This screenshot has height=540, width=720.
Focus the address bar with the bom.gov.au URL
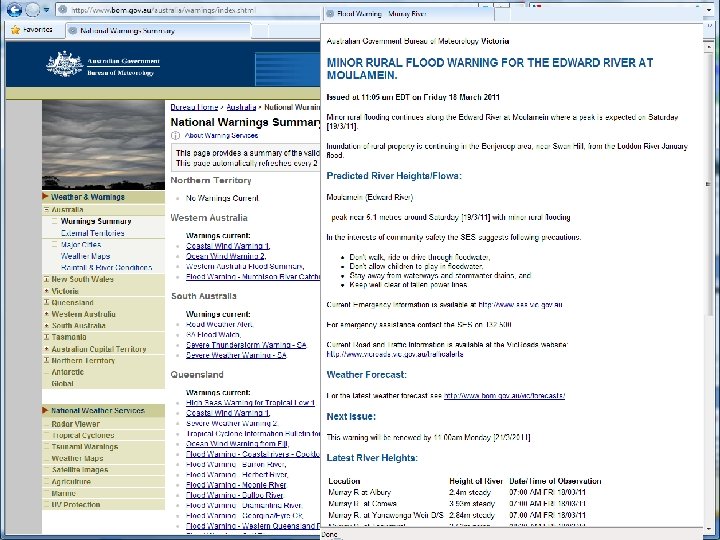point(188,10)
